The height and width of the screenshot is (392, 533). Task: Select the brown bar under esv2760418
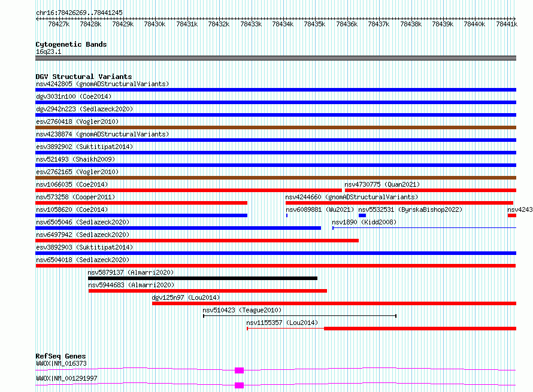(275, 127)
